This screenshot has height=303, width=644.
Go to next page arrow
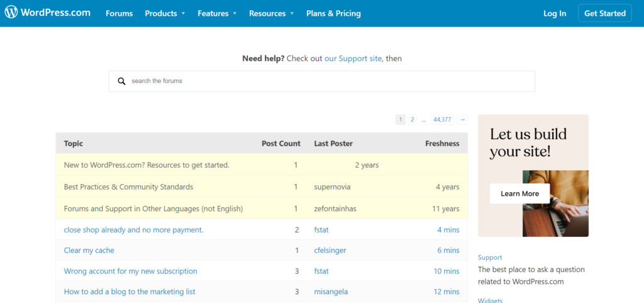click(x=462, y=120)
